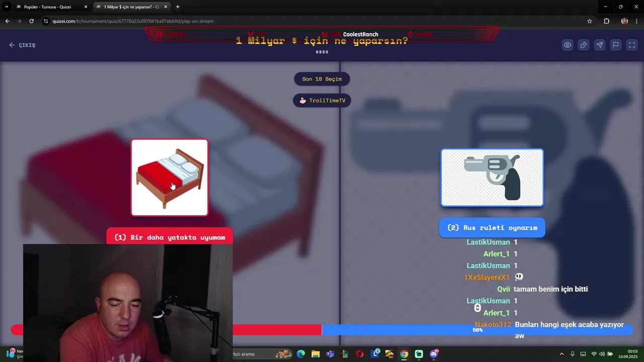Click the ÇIKIŞ exit button
This screenshot has width=644, height=362.
[x=22, y=45]
